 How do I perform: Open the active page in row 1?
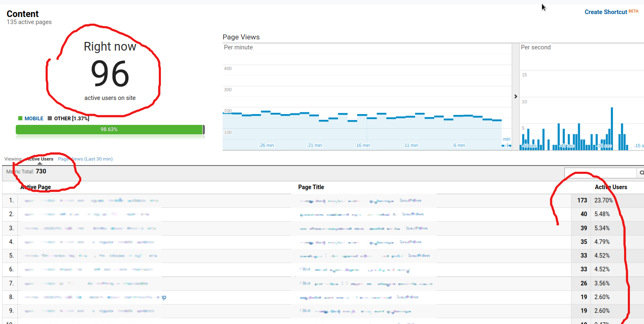tap(91, 200)
